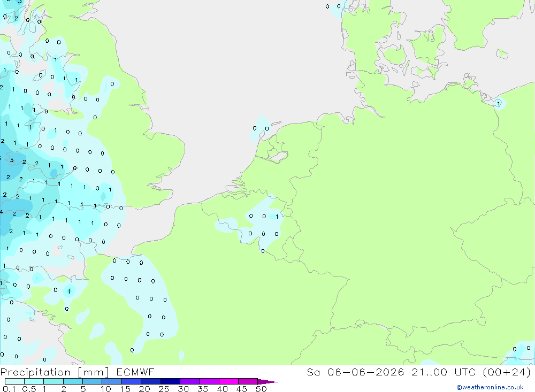535x392 pixels.
Task: Click the legend swatch between 0.1 and 0.5
Action: (x=14, y=381)
